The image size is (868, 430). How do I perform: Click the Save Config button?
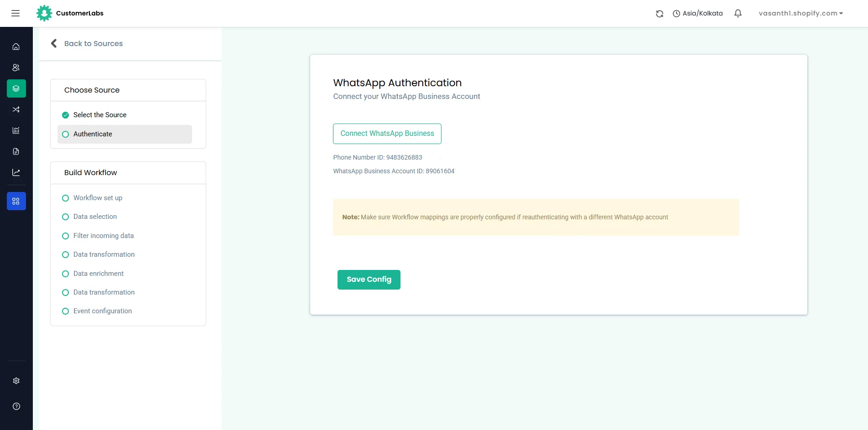(x=369, y=280)
